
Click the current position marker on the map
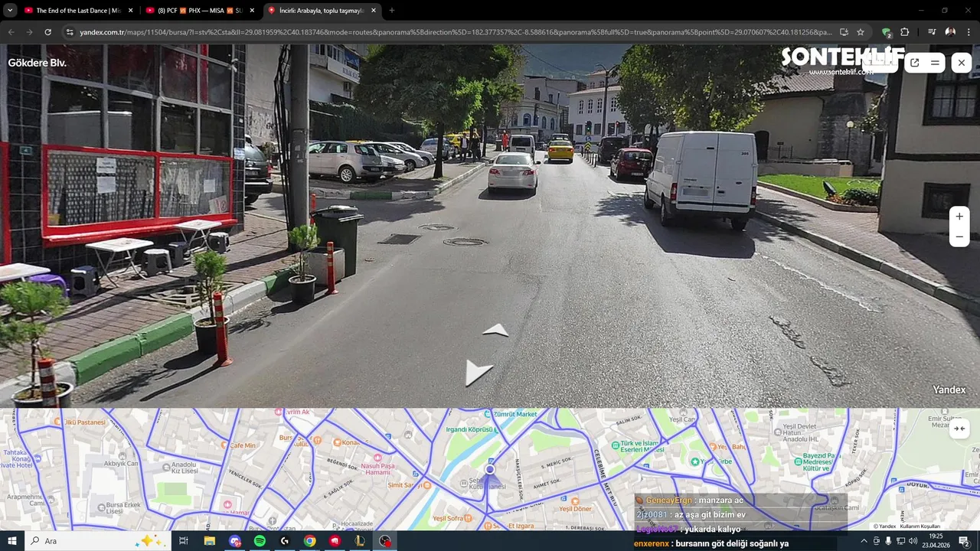pyautogui.click(x=490, y=469)
